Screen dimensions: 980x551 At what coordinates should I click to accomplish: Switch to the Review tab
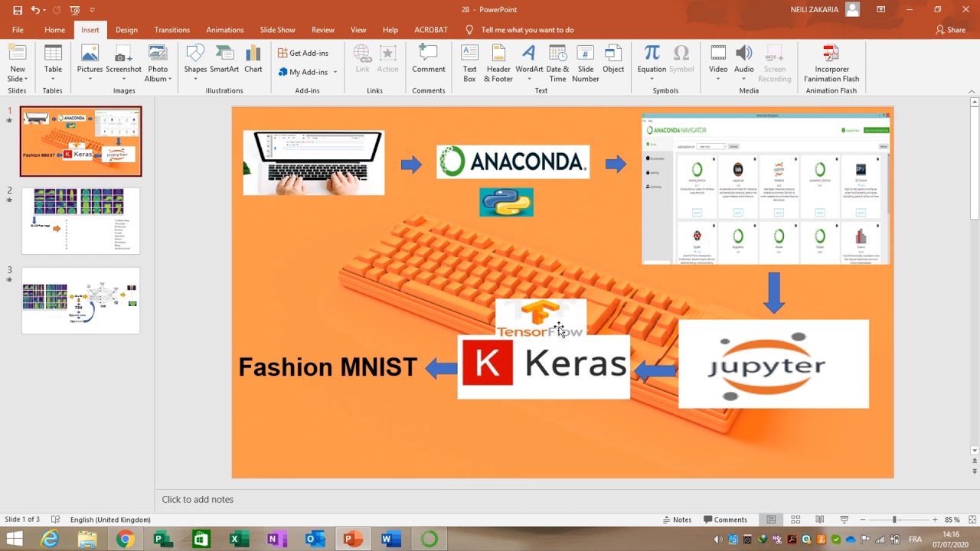[x=322, y=30]
